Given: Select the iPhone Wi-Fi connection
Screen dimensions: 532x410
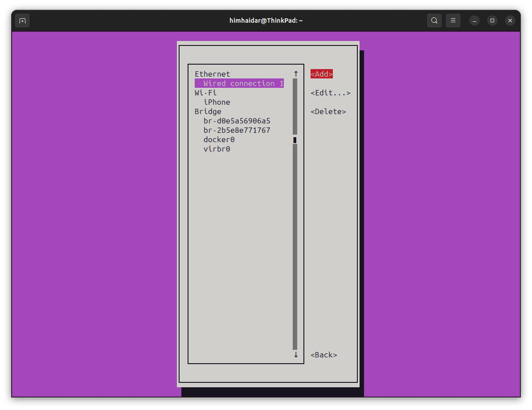Looking at the screenshot, I should tap(217, 102).
